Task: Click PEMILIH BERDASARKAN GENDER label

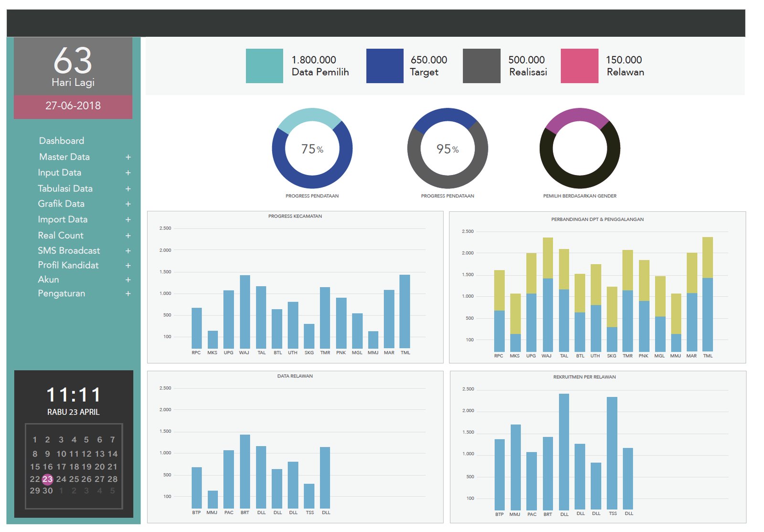Action: click(580, 196)
